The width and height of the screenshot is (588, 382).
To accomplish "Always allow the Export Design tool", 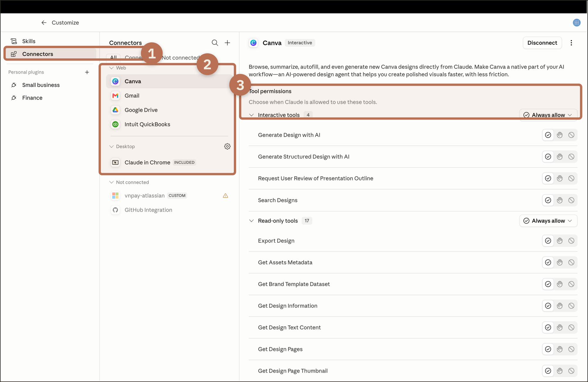I will [x=548, y=241].
